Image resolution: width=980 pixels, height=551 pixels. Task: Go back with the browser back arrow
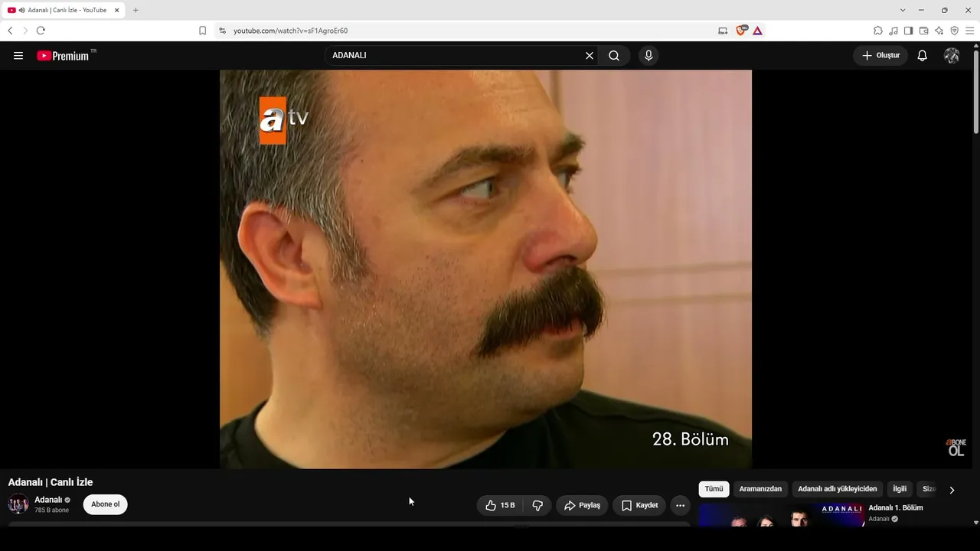10,31
